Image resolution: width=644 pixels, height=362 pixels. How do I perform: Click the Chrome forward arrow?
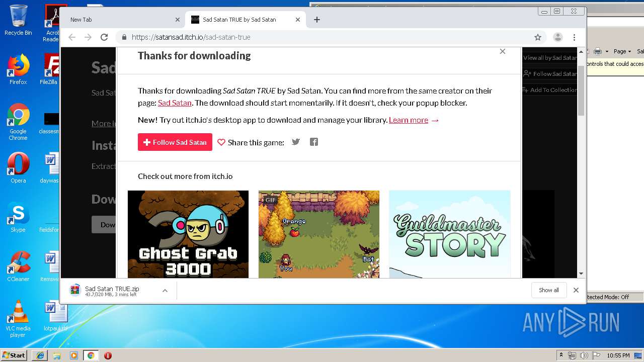(88, 37)
